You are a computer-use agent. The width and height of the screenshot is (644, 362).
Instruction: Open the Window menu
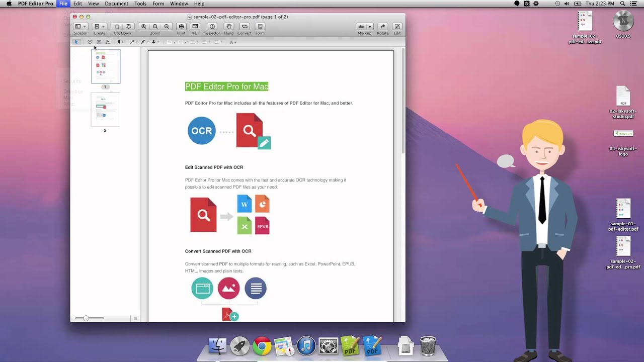click(x=179, y=4)
